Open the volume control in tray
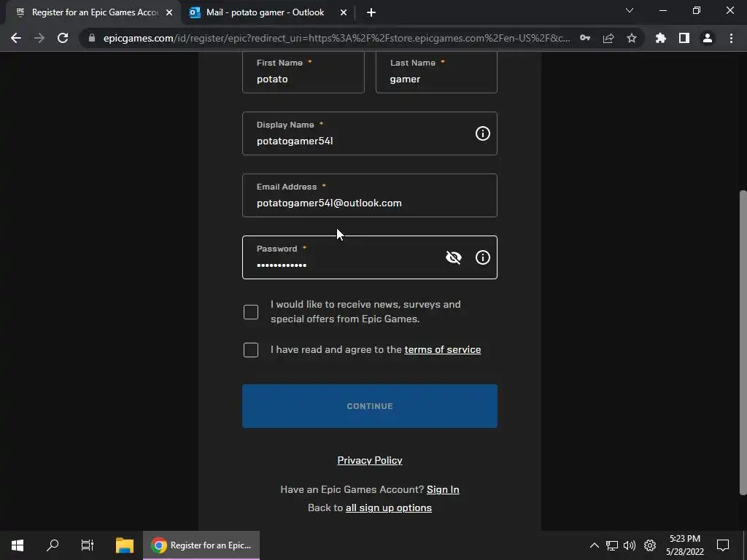The image size is (747, 560). [630, 545]
